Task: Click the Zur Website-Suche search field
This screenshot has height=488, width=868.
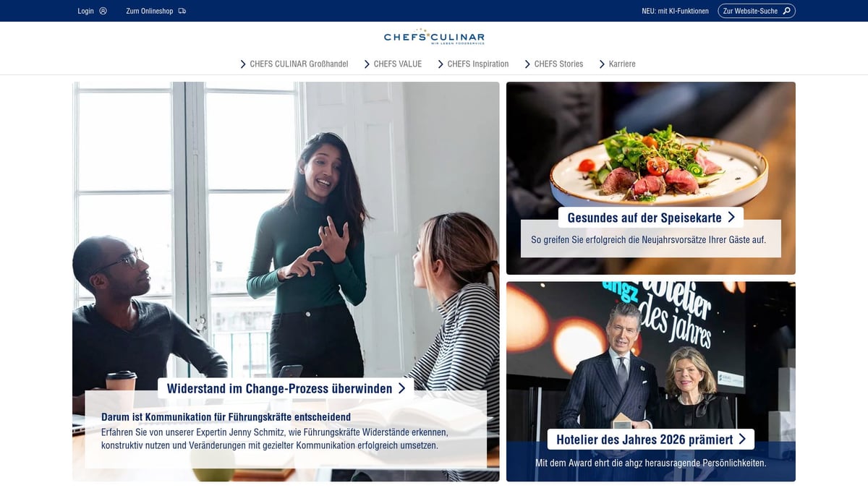Action: tap(757, 11)
